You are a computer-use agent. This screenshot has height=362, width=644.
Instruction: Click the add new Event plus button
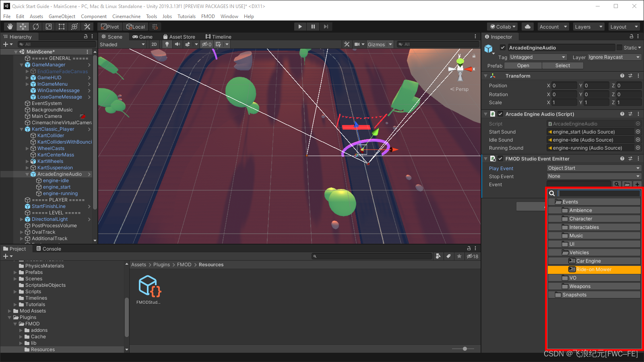click(x=637, y=184)
